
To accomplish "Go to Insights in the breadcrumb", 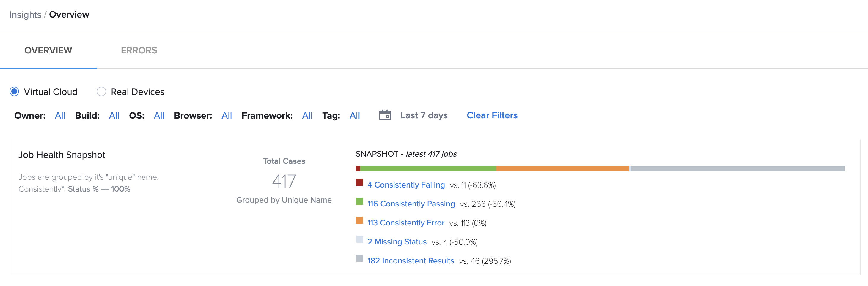I will [25, 15].
